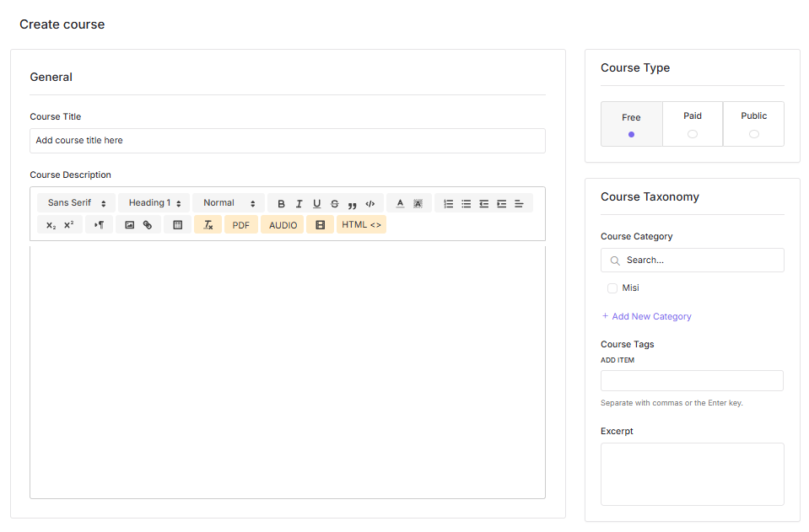
Task: Expand the Heading 1 dropdown
Action: tap(154, 203)
